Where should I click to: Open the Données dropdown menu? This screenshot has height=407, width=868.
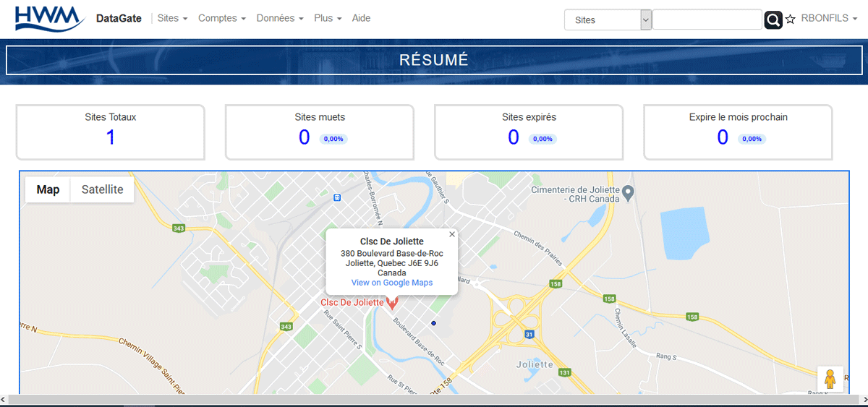click(x=279, y=18)
